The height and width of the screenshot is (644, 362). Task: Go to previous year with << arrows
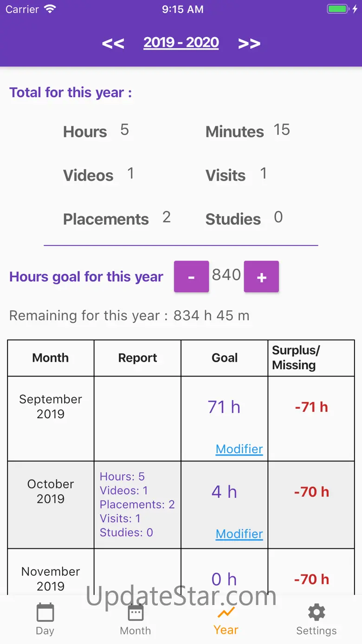pyautogui.click(x=113, y=44)
